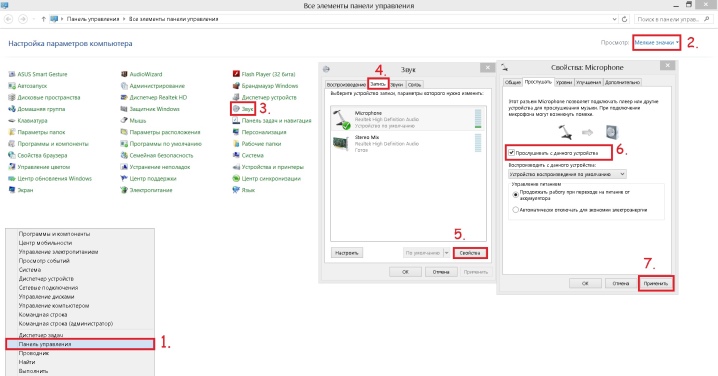Click the control panel search field

(x=673, y=19)
